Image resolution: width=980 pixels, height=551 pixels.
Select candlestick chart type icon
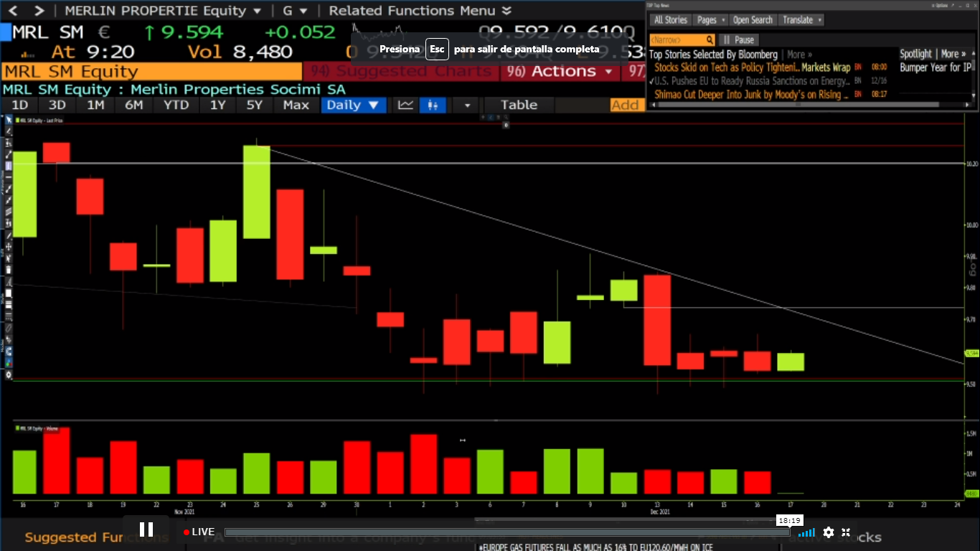tap(433, 105)
